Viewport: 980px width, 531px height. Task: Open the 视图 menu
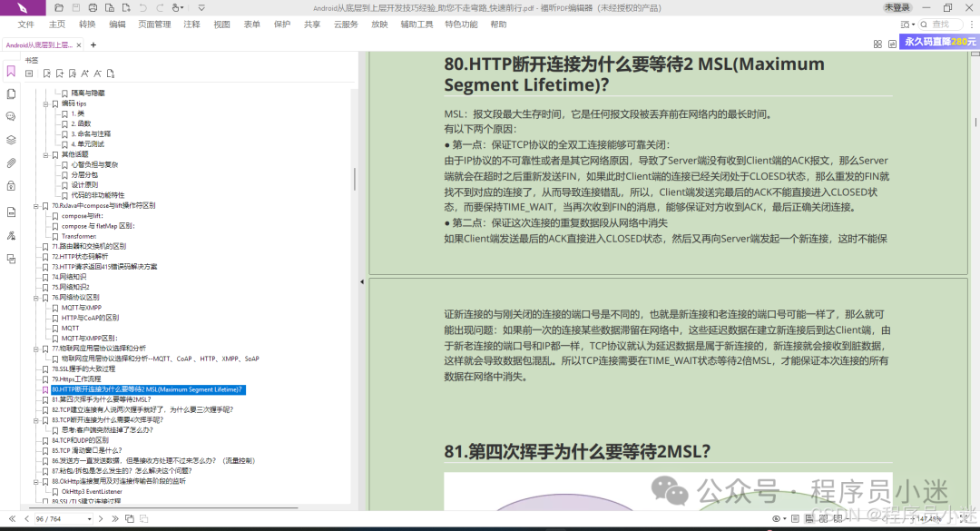tap(222, 25)
